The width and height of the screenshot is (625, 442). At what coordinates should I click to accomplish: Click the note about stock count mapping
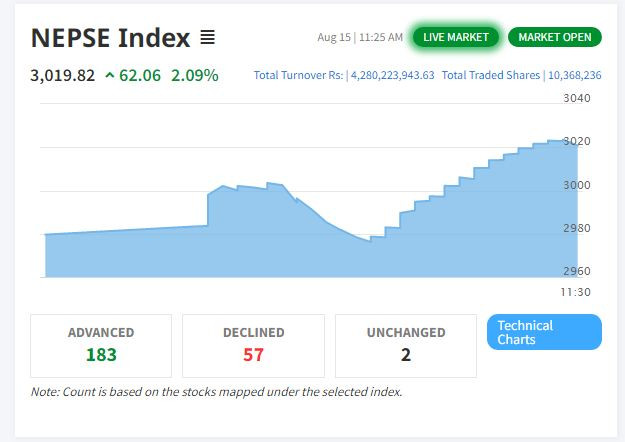(x=216, y=392)
